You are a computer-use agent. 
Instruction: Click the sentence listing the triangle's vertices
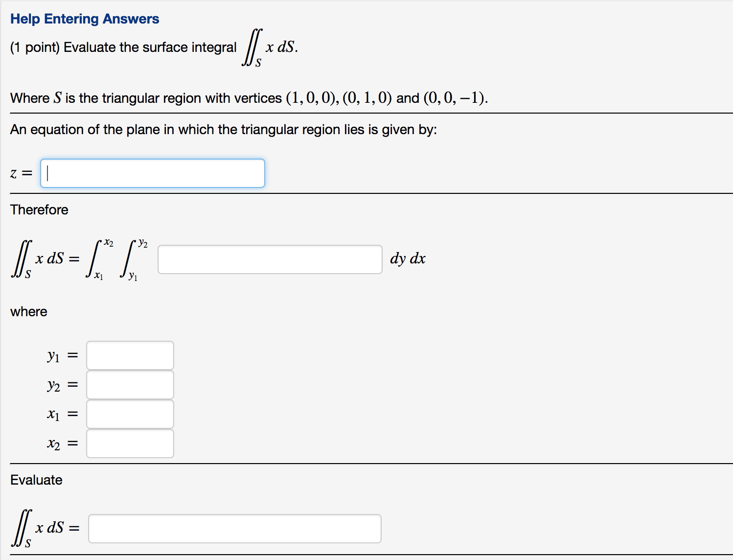tap(249, 98)
